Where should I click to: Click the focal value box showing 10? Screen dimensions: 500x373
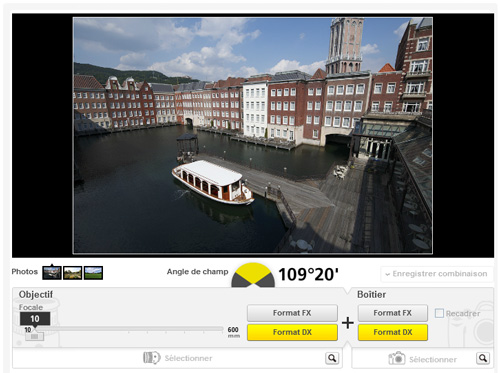click(x=35, y=319)
